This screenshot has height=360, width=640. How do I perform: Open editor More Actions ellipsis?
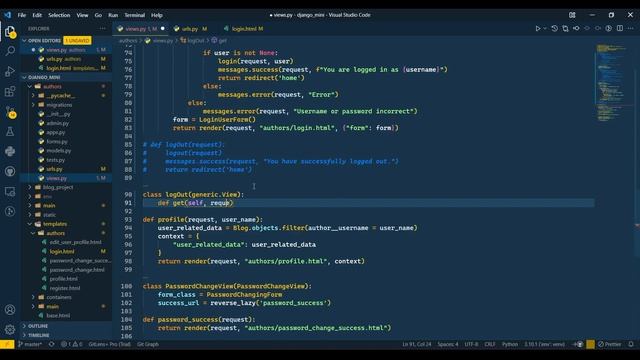click(631, 29)
